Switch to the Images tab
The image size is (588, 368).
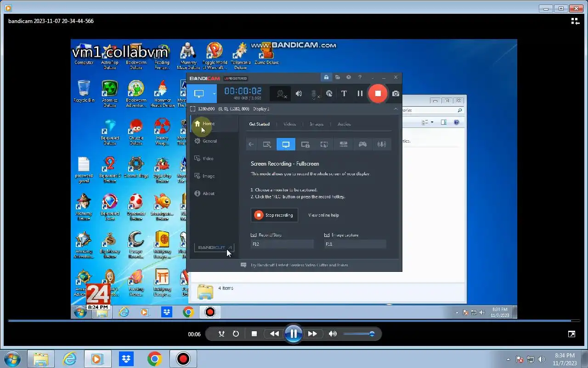pyautogui.click(x=317, y=124)
